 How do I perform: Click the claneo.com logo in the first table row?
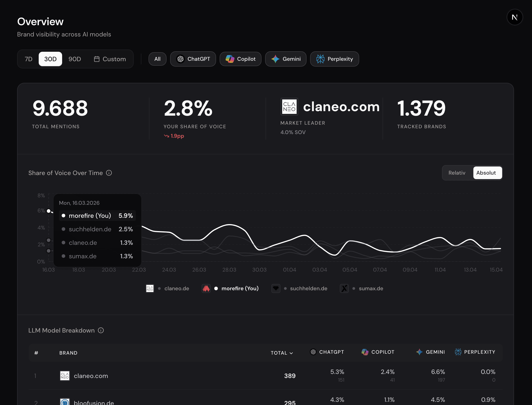click(65, 376)
